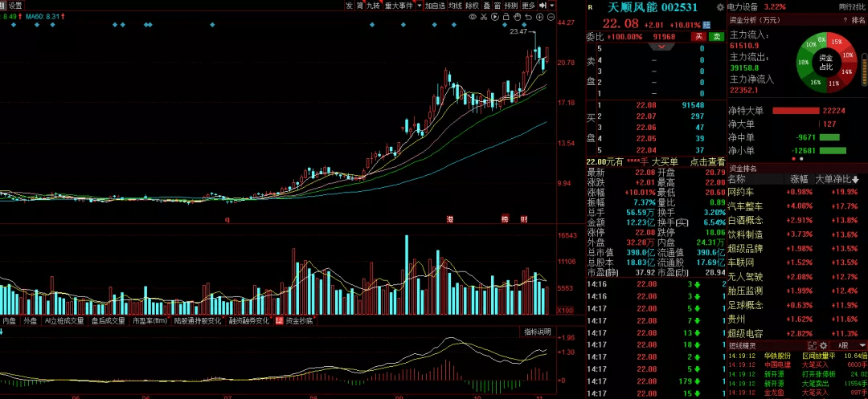Zoom out with the minus circle icon
This screenshot has height=399, width=868.
coord(551,17)
